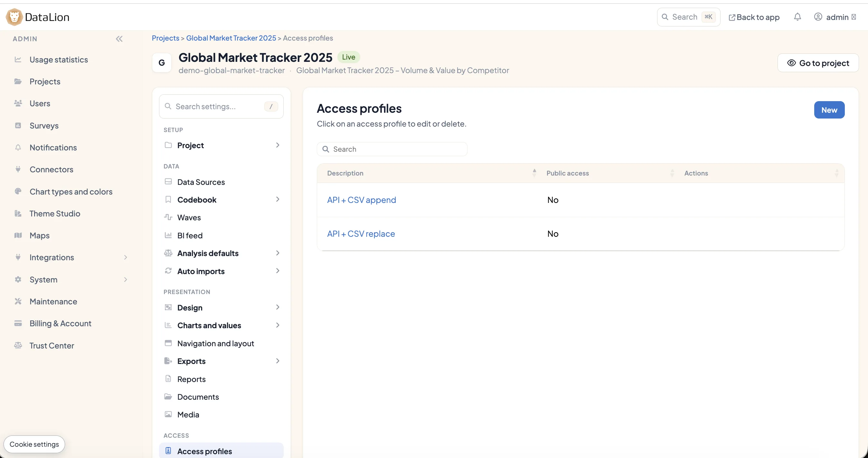
Task: Click the Billing & Account card icon
Action: point(18,323)
